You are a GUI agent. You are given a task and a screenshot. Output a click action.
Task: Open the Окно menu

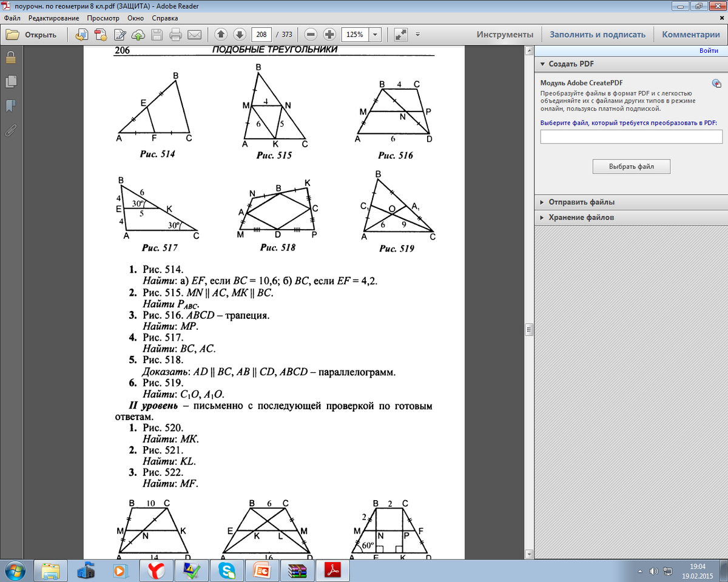(x=135, y=18)
